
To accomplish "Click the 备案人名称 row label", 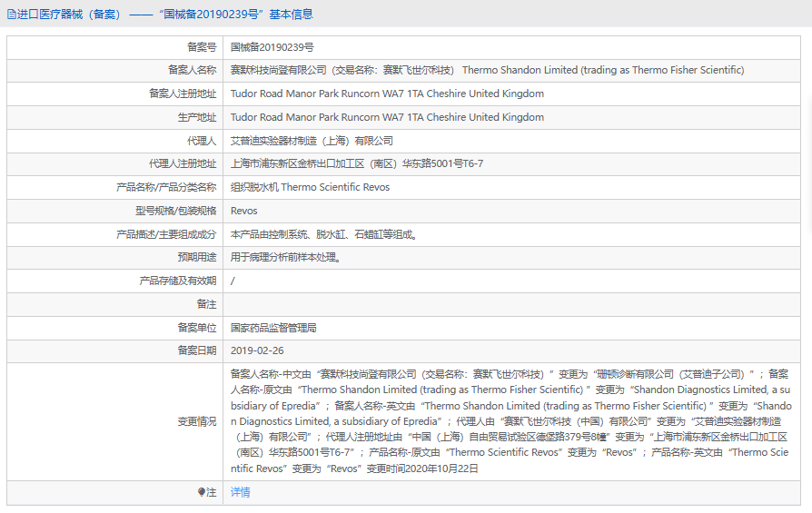I will (x=193, y=70).
